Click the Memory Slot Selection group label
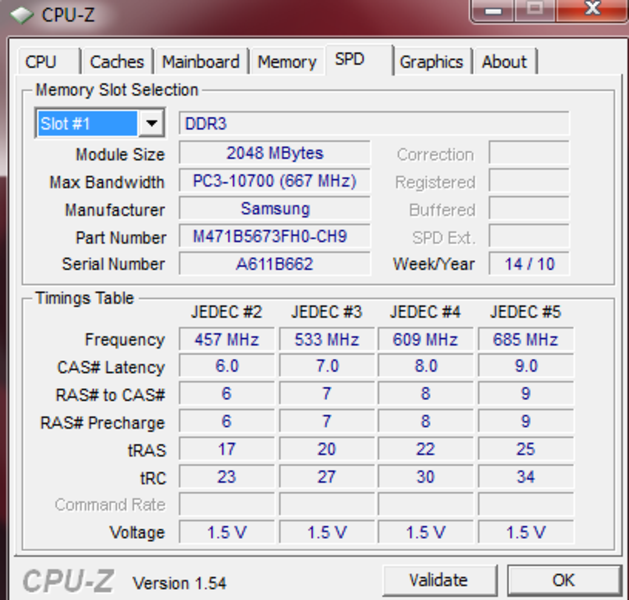This screenshot has width=629, height=600. pos(117,90)
